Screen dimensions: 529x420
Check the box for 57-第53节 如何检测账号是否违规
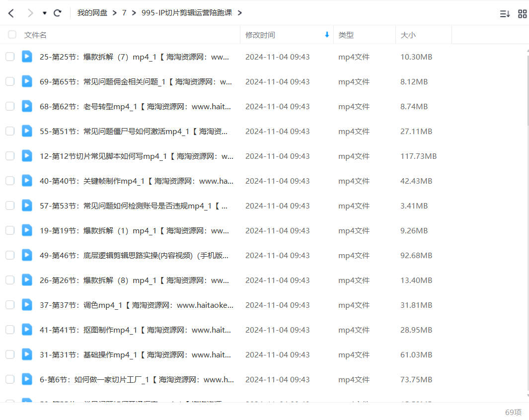[x=10, y=206]
